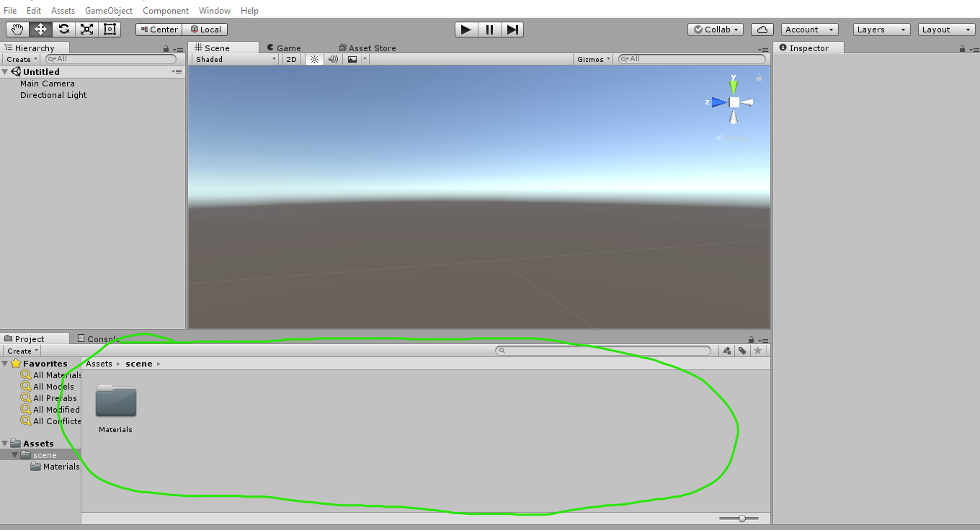Screen dimensions: 980x530
Task: Toggle scene lighting on or off
Action: pyautogui.click(x=314, y=59)
